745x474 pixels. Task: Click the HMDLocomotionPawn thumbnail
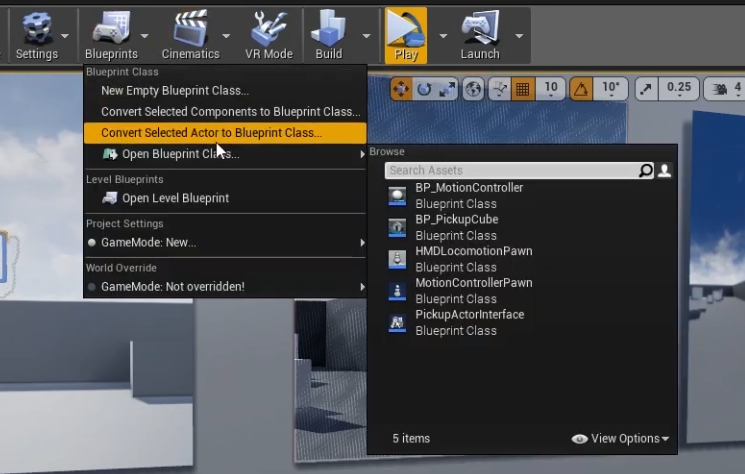pyautogui.click(x=397, y=259)
